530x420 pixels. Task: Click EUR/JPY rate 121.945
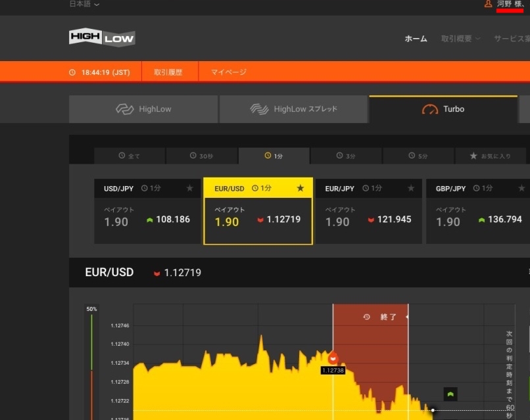coord(394,220)
